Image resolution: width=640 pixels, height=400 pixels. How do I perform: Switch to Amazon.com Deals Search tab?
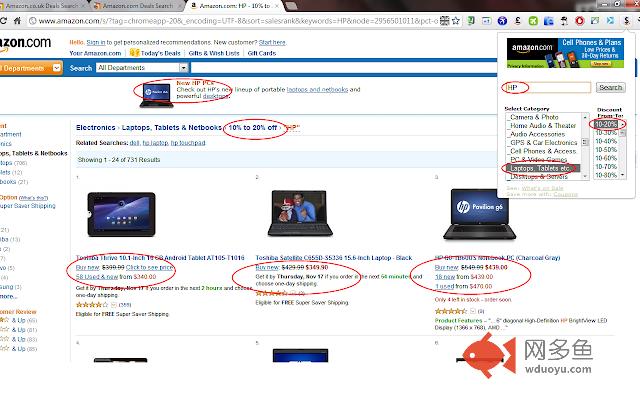[138, 6]
